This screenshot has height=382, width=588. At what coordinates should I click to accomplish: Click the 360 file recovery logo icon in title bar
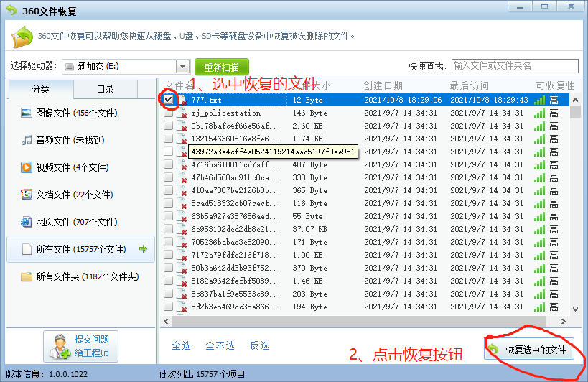click(11, 11)
